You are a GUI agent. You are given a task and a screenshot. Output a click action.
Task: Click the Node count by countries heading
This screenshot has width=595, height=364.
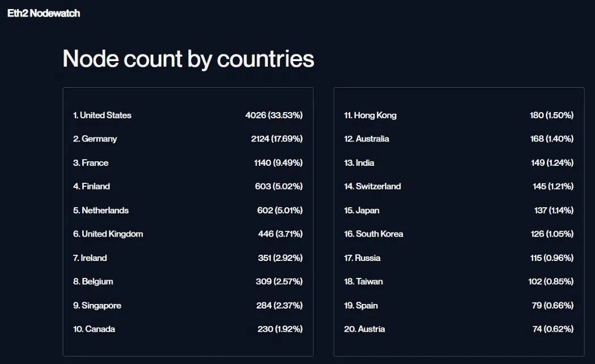click(188, 59)
